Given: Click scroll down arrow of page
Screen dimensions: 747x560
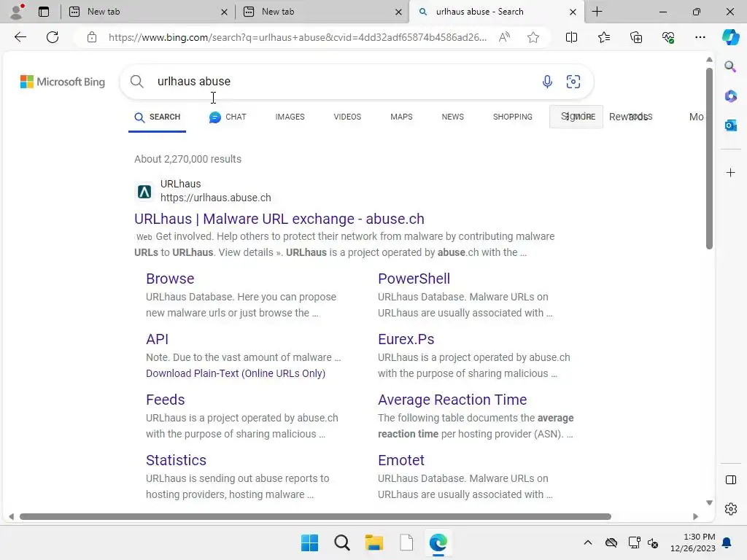Looking at the screenshot, I should coord(709,503).
